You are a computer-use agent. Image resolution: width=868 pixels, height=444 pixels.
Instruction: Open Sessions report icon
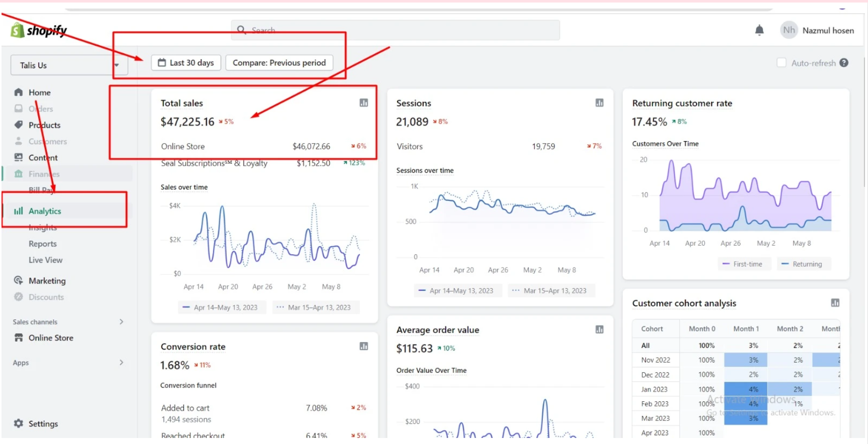pyautogui.click(x=599, y=103)
